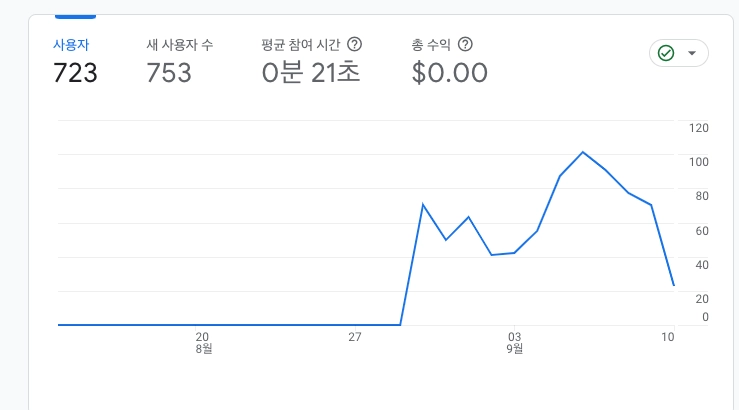Click the 753 new users value
Image resolution: width=739 pixels, height=410 pixels.
169,73
